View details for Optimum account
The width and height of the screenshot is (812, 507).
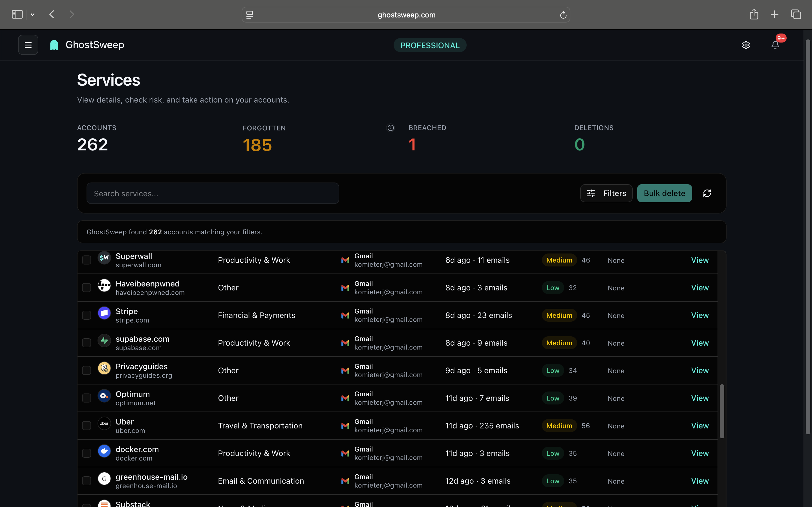pos(700,398)
